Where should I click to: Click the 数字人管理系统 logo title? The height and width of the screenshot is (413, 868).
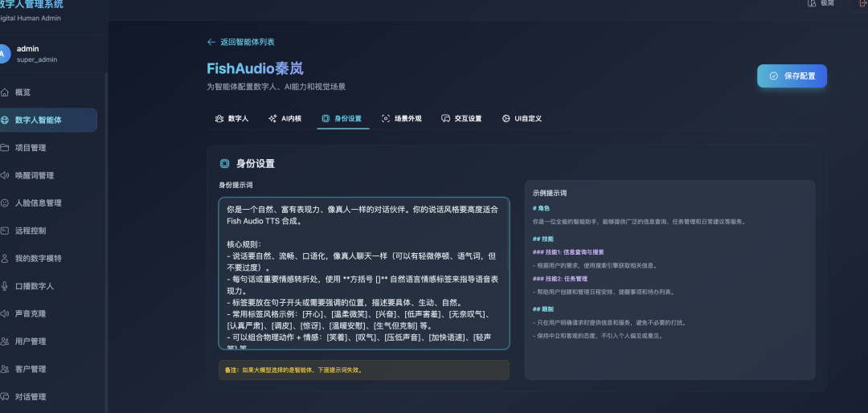point(31,5)
